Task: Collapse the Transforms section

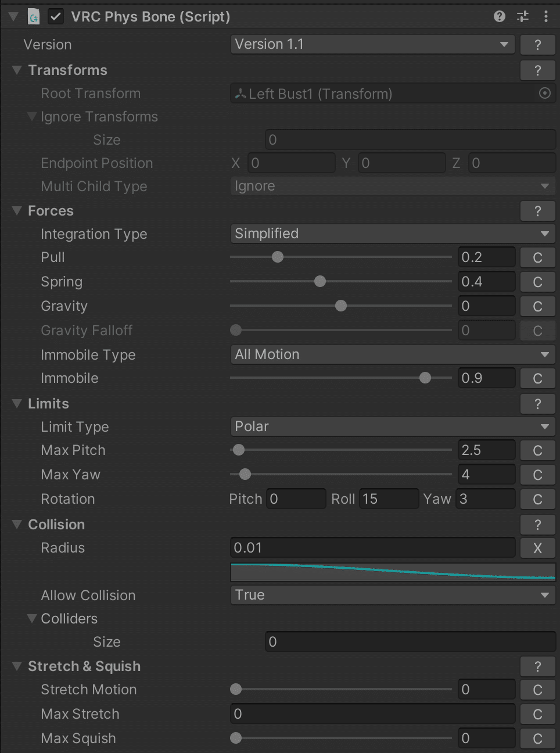Action: [x=17, y=70]
